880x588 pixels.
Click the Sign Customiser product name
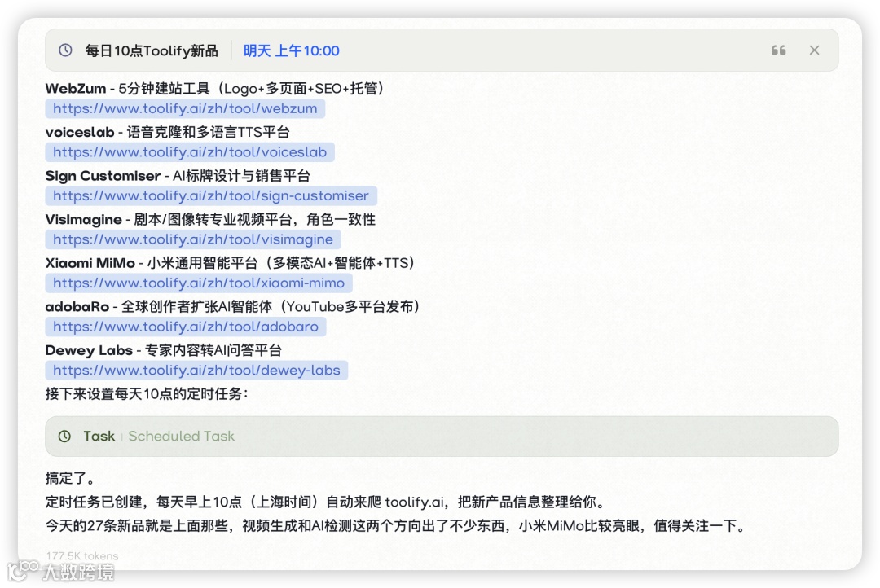click(103, 176)
